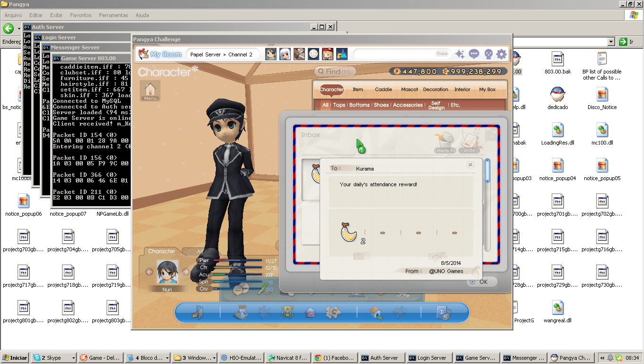Click the sparkle stars icon in top bar
The image size is (644, 364).
point(460,54)
